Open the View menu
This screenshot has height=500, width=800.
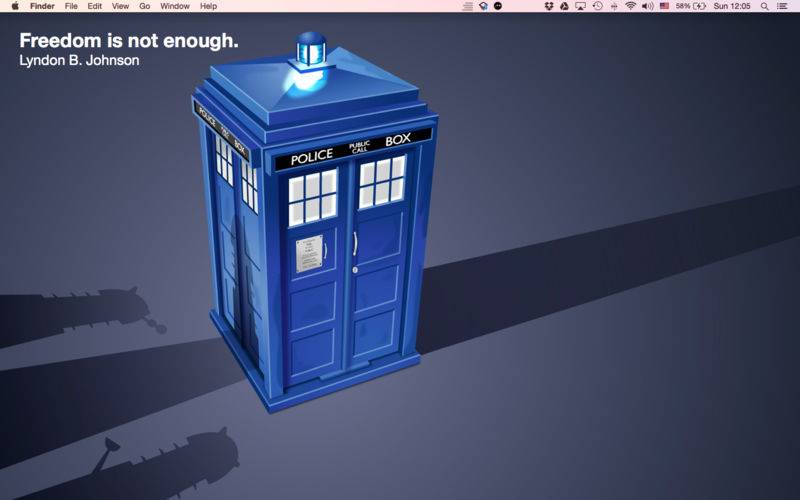pos(120,6)
